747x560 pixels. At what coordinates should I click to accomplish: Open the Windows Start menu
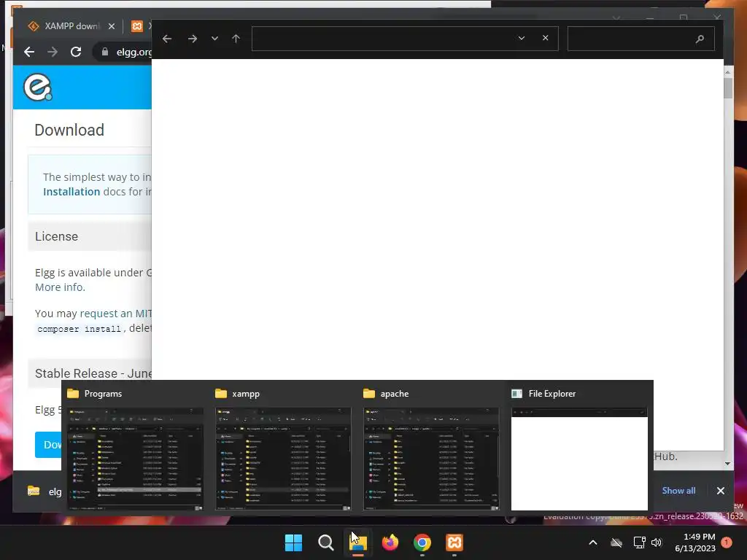pyautogui.click(x=293, y=542)
